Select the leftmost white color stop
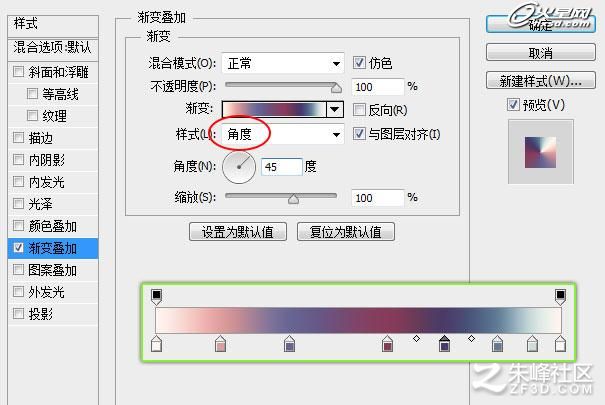Screen dimensions: 605x405 (x=156, y=343)
